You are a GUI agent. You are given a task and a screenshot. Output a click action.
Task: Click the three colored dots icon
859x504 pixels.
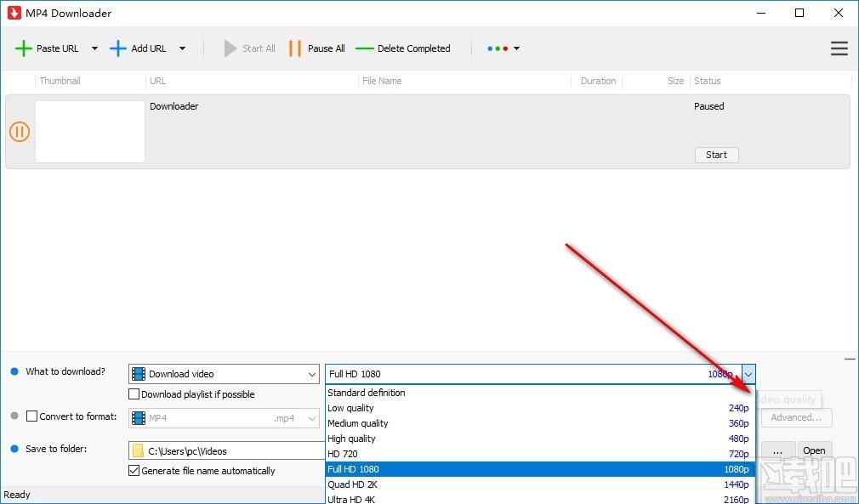(498, 48)
